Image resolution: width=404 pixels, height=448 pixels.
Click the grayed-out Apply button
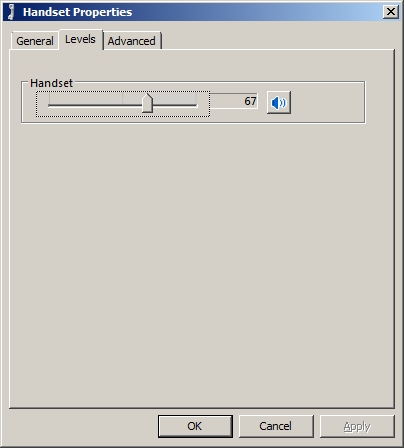click(357, 426)
